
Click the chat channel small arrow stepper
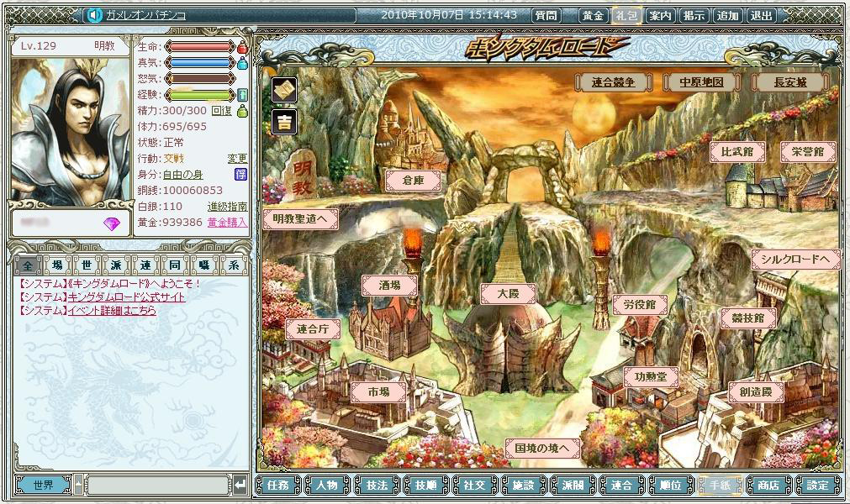(x=78, y=485)
